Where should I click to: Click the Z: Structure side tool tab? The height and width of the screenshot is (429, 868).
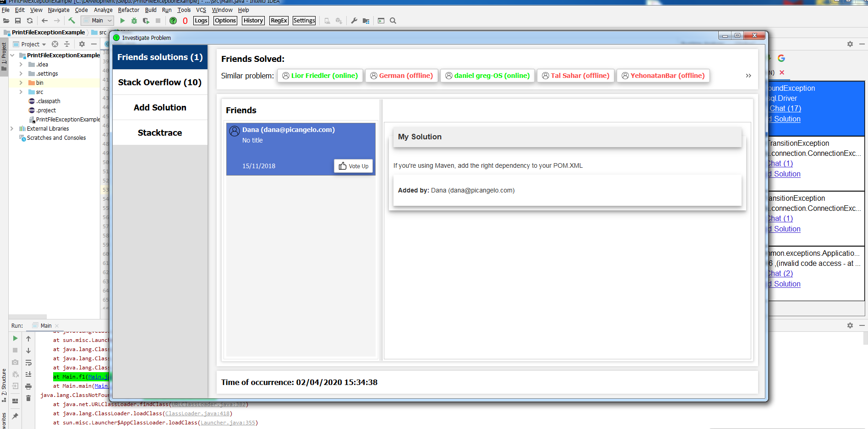coord(4,385)
